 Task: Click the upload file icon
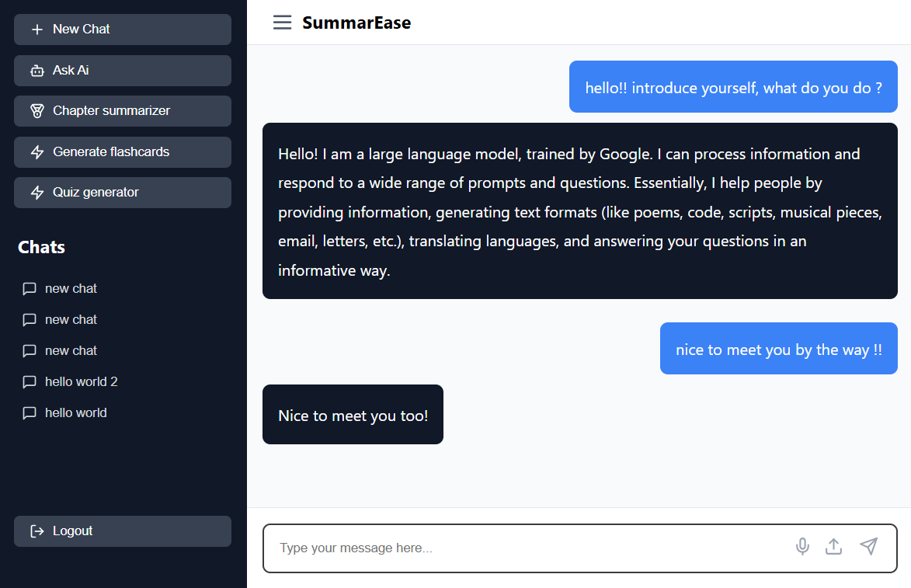click(834, 547)
